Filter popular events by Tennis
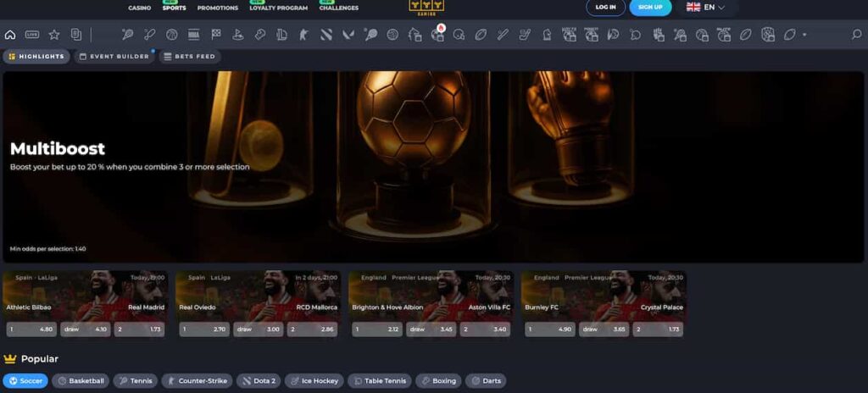The height and width of the screenshot is (393, 868). pyautogui.click(x=136, y=381)
